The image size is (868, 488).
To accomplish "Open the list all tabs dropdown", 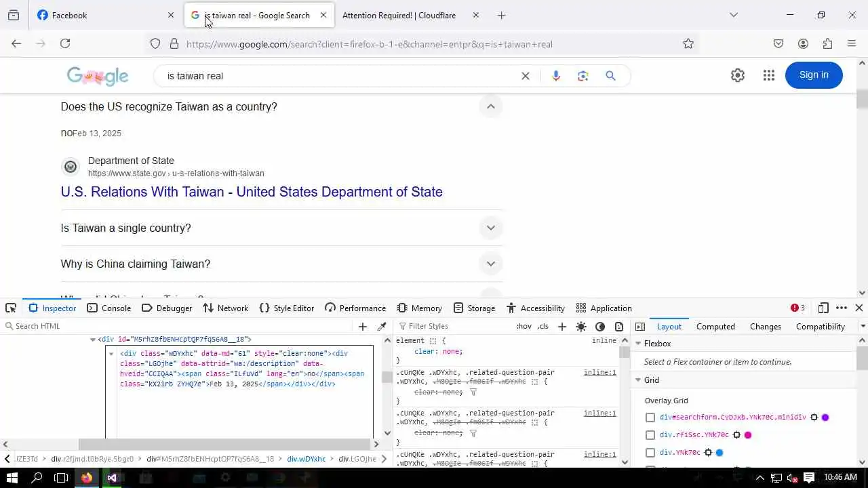I will (x=733, y=15).
